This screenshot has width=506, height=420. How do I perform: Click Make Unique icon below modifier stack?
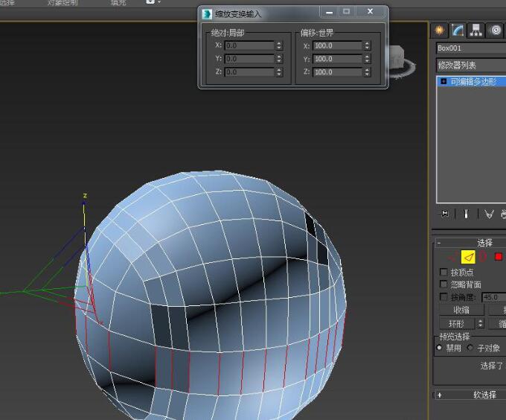489,214
